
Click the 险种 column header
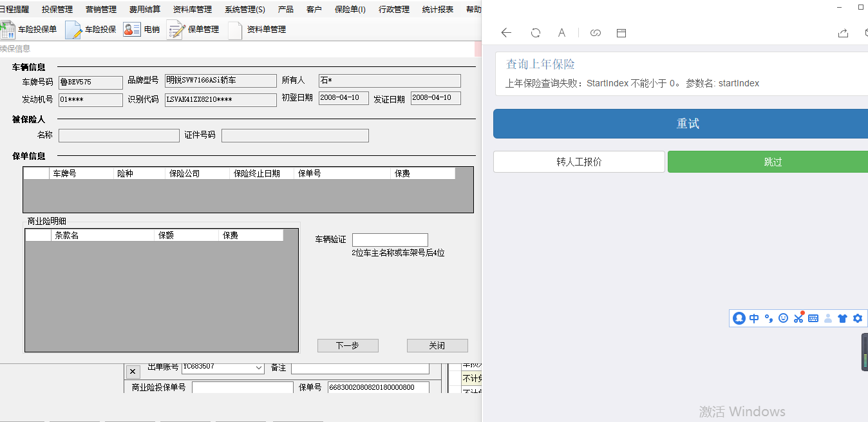pyautogui.click(x=139, y=173)
